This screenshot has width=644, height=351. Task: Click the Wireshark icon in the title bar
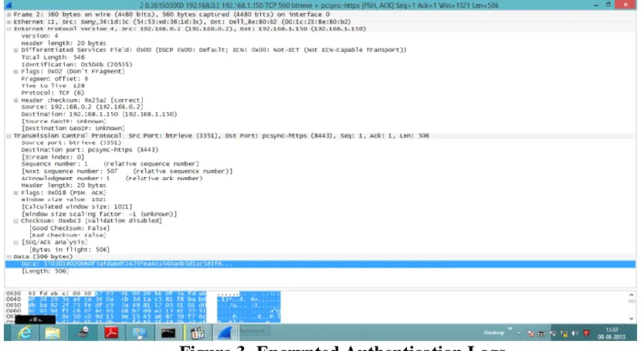click(x=8, y=5)
